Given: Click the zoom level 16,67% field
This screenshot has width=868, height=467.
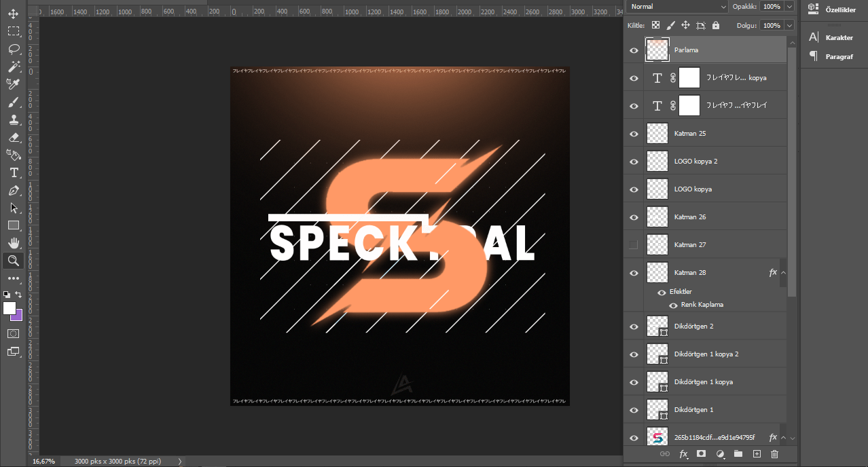Looking at the screenshot, I should tap(44, 461).
